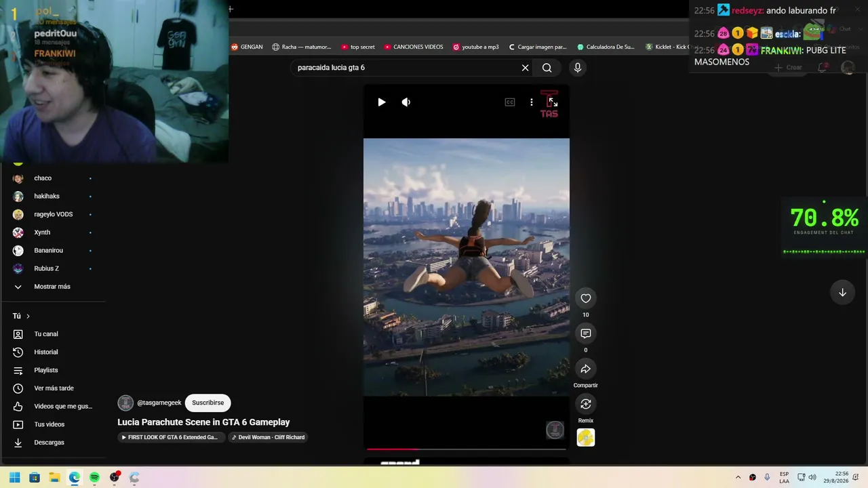Open the comments on this Short
Viewport: 868px width, 488px height.
586,333
